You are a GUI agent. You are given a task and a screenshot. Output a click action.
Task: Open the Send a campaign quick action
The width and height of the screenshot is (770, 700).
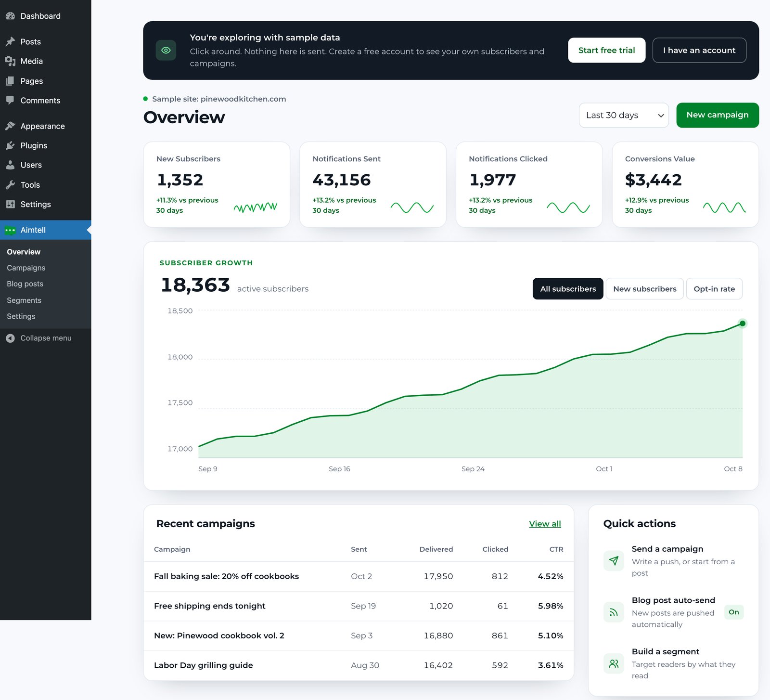point(673,560)
